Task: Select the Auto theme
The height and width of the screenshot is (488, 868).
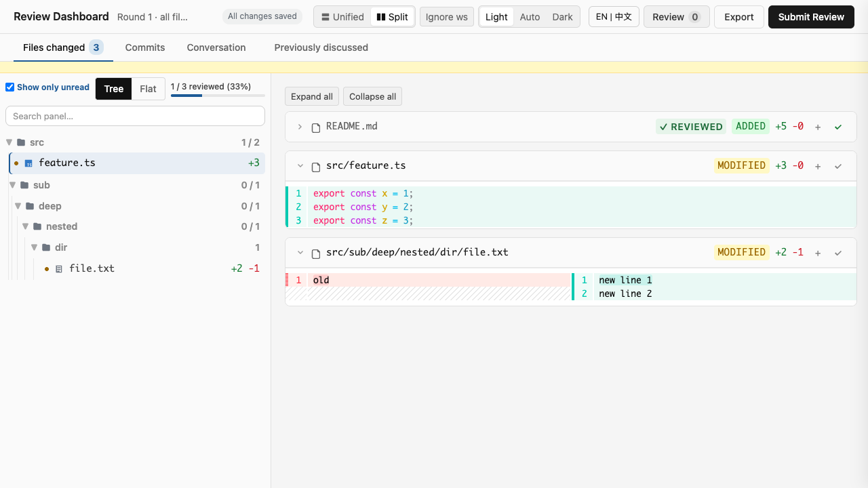Action: [530, 17]
